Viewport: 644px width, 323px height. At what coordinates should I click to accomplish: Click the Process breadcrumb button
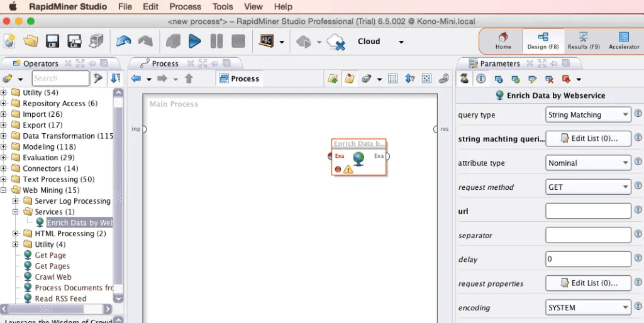[x=240, y=79]
